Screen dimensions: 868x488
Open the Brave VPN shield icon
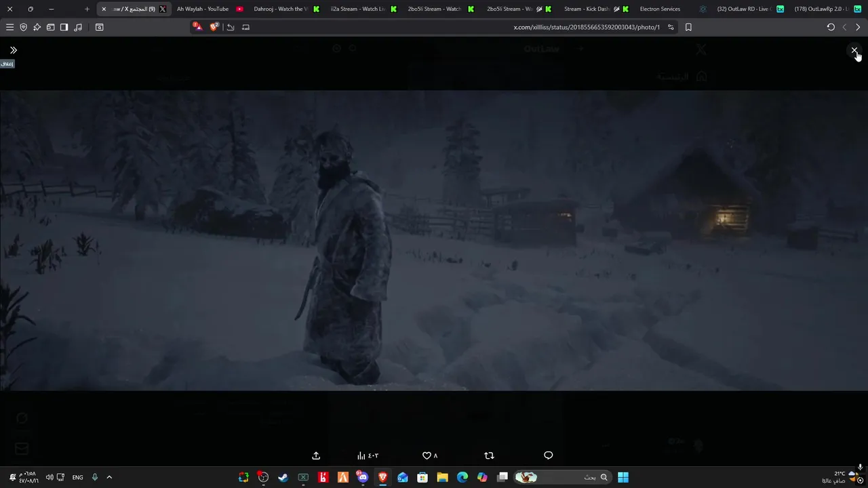pyautogui.click(x=23, y=27)
